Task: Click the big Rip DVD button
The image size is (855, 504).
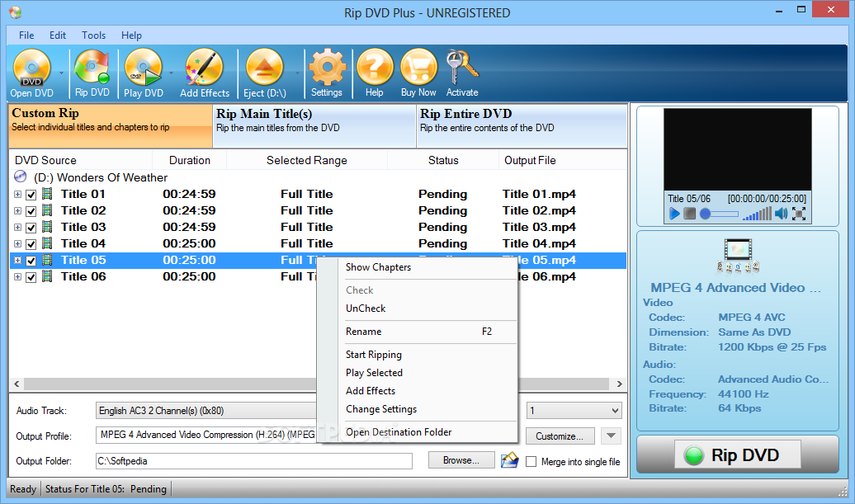Action: coord(737,455)
